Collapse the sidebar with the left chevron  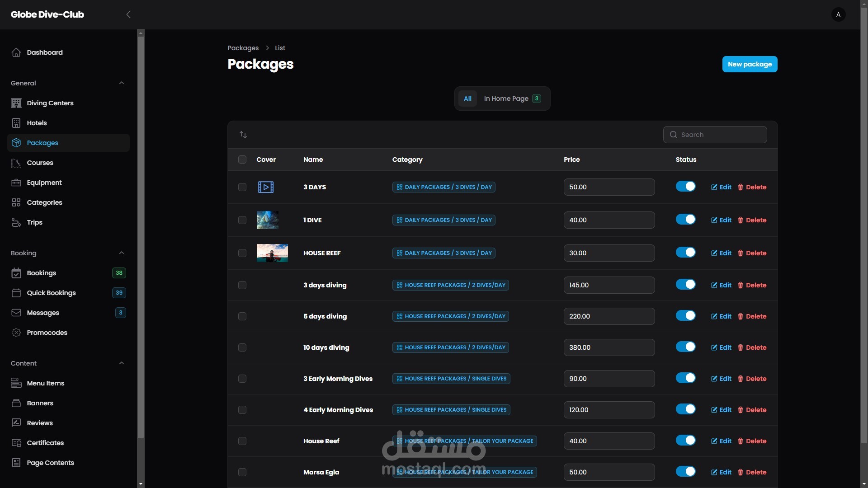pos(128,14)
